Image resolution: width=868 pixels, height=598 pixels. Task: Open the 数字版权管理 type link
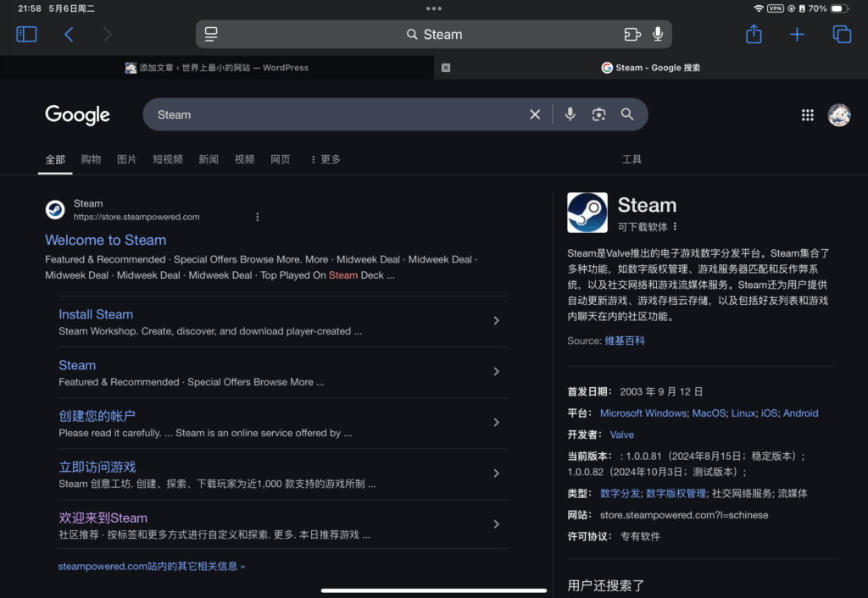tap(676, 494)
